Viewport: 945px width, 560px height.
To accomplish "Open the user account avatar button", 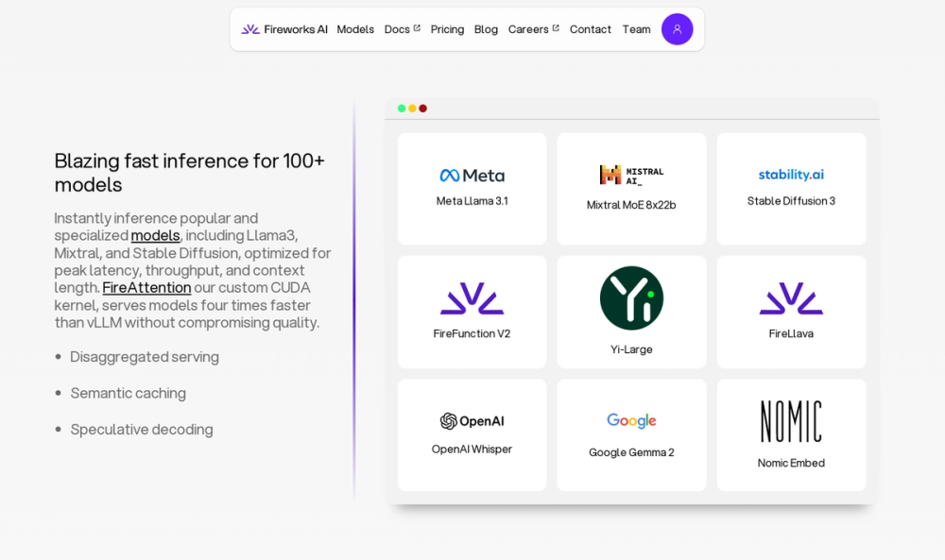I will [677, 29].
